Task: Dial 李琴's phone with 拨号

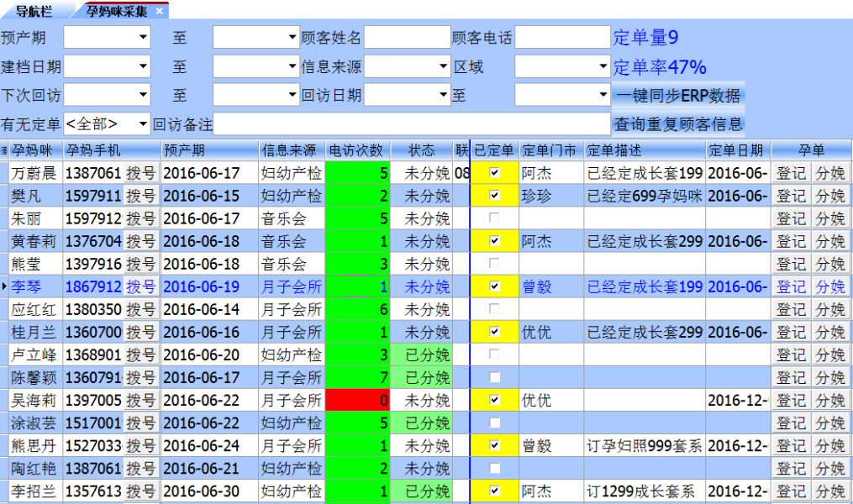Action: 140,286
